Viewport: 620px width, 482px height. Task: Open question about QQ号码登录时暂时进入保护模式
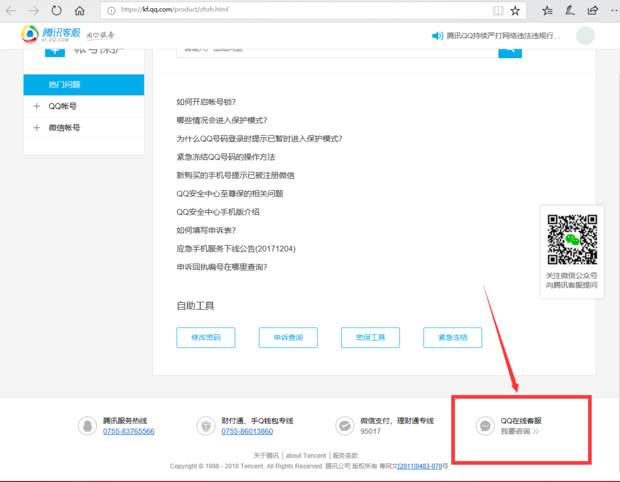click(x=259, y=138)
